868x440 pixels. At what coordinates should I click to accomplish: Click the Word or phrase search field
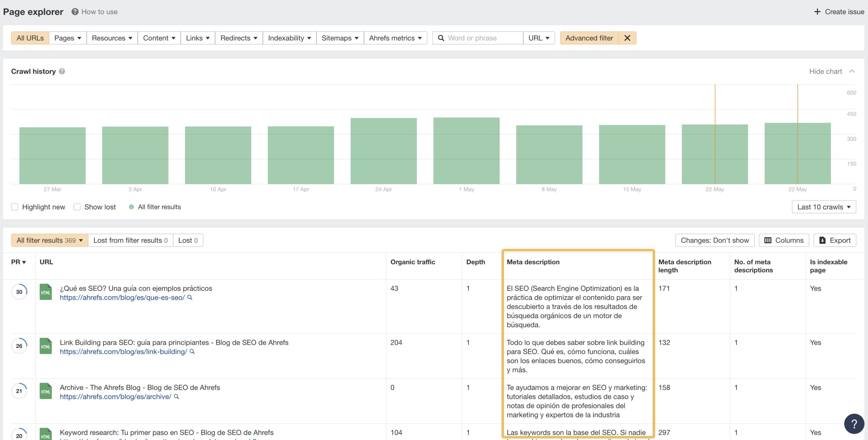tap(481, 38)
